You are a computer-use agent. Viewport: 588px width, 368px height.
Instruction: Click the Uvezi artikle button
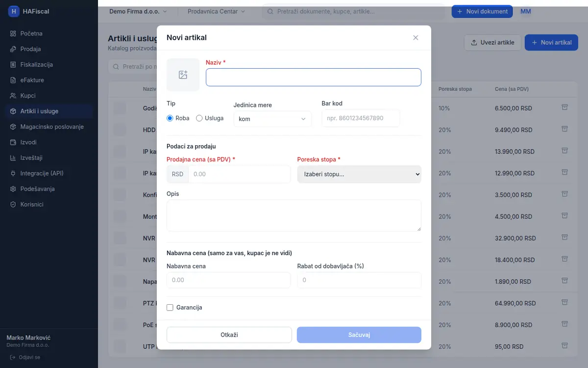pyautogui.click(x=492, y=43)
